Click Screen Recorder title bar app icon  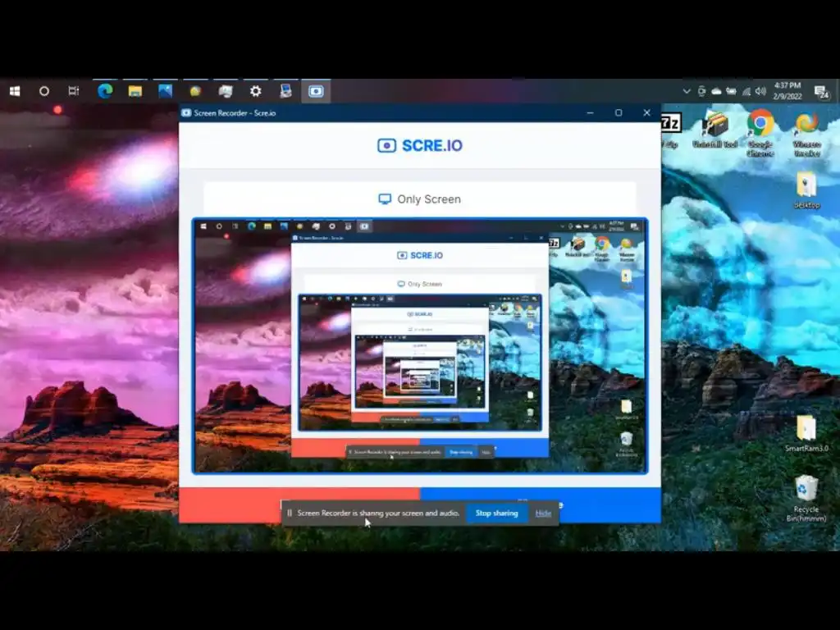[186, 112]
